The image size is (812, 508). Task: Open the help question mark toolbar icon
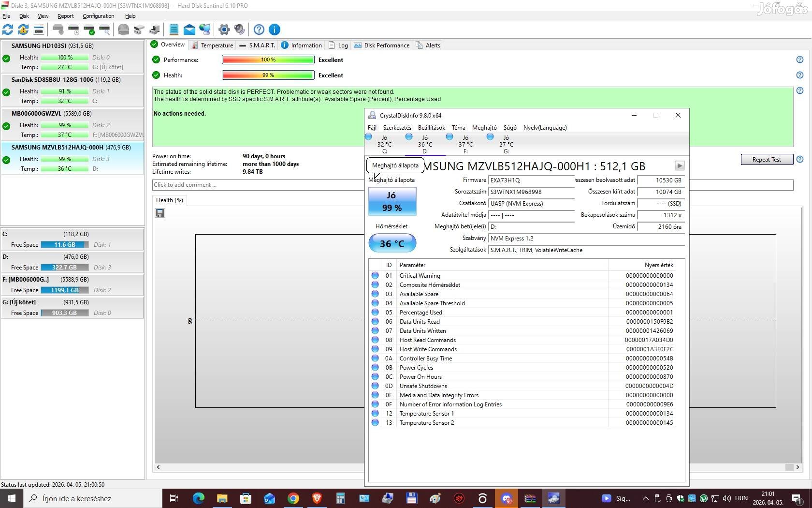(259, 30)
